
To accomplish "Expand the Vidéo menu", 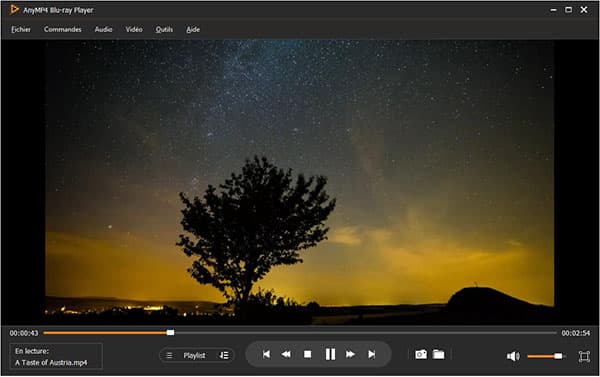I will coord(134,29).
